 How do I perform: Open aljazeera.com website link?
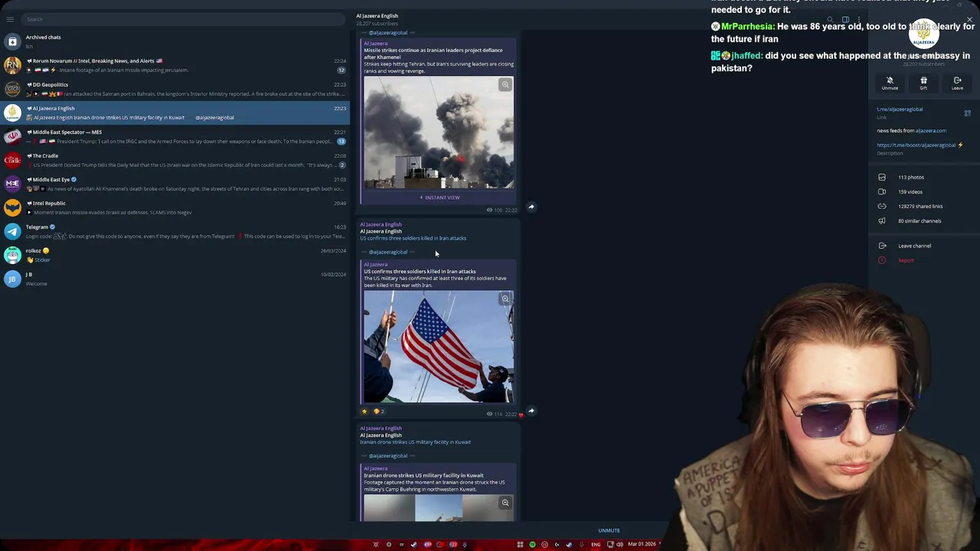[x=931, y=131]
